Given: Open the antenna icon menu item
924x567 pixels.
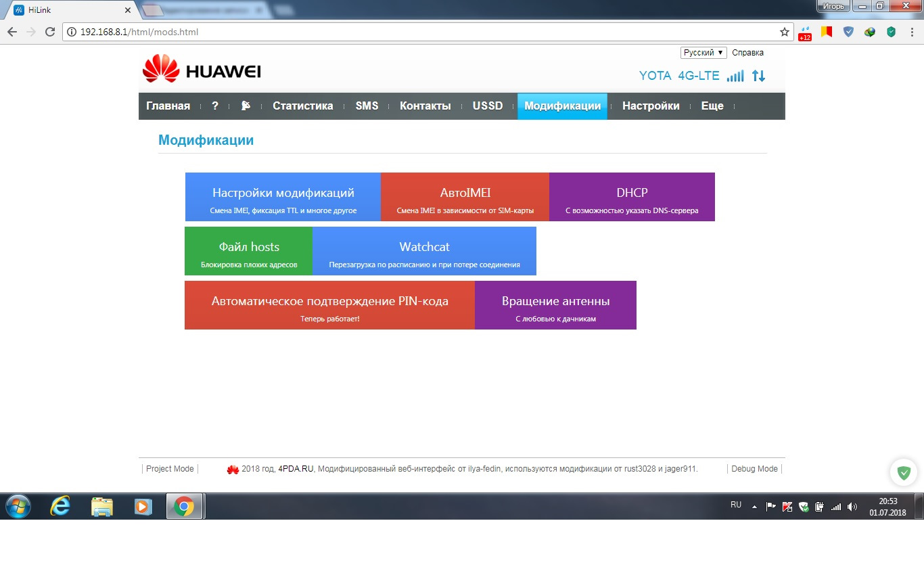Looking at the screenshot, I should pos(246,106).
